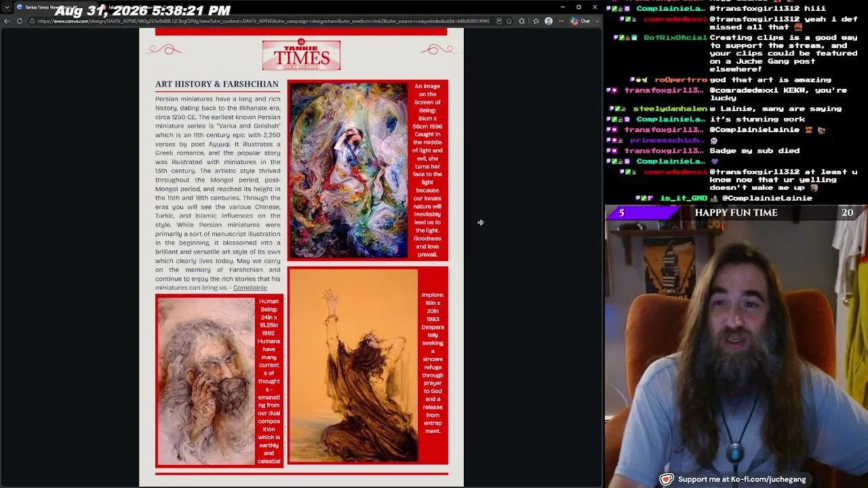Click the streamer's webcam feed
The width and height of the screenshot is (868, 488).
pyautogui.click(x=736, y=347)
